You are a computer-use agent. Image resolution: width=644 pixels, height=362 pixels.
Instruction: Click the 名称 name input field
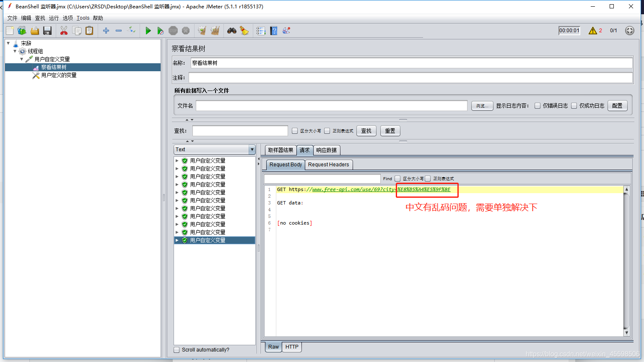click(x=411, y=63)
